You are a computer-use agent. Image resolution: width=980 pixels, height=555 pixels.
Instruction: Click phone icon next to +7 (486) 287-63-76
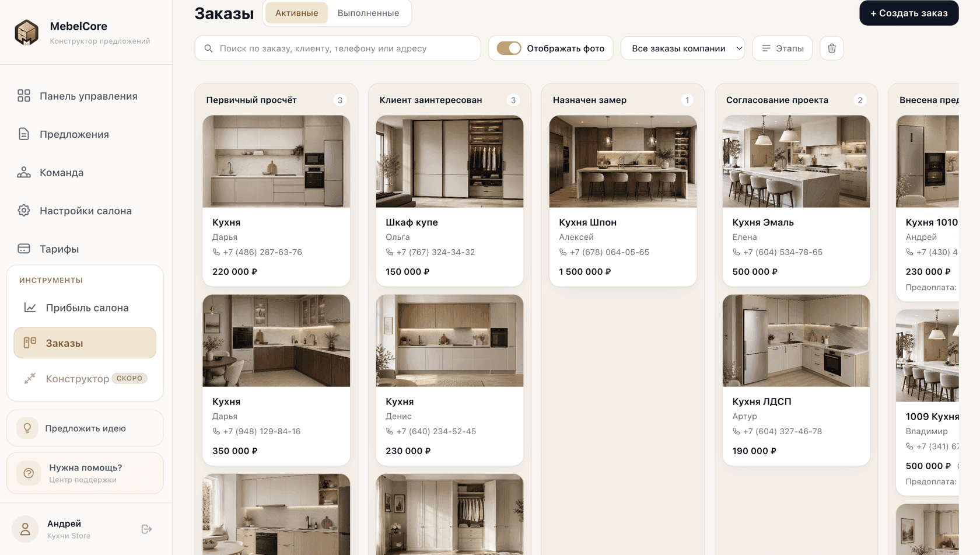tap(216, 252)
